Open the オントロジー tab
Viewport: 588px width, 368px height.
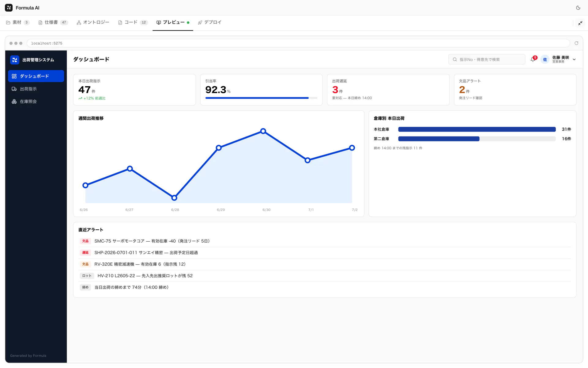point(93,22)
